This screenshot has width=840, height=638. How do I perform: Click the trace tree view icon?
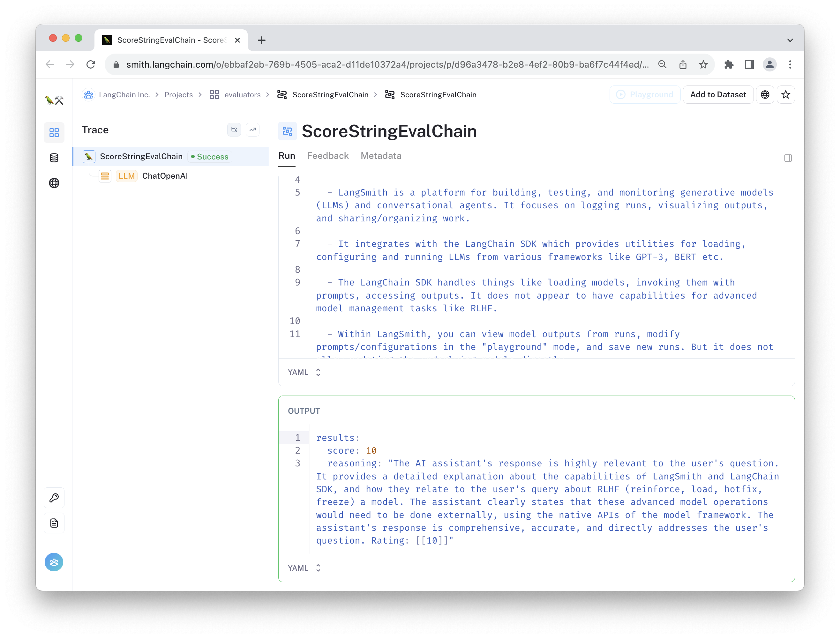(234, 130)
